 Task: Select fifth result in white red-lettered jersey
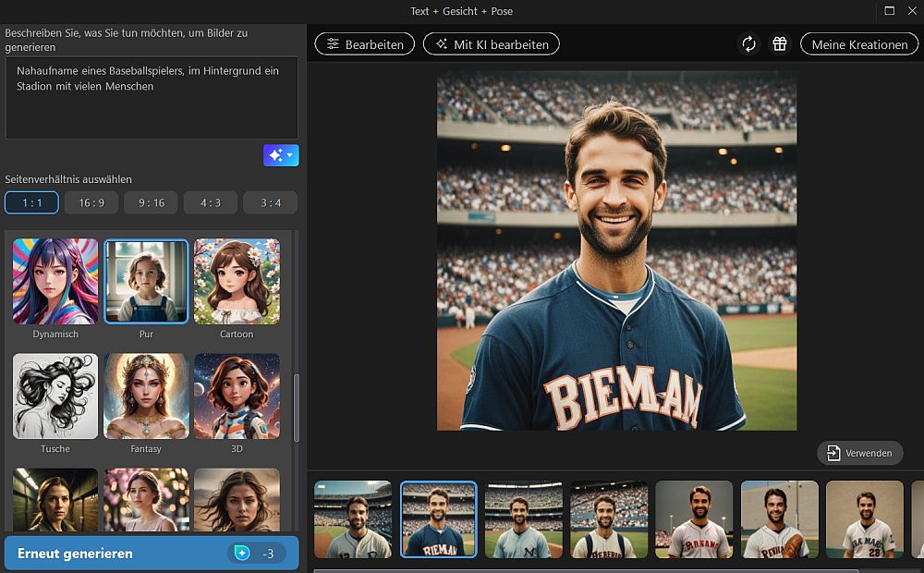(x=694, y=519)
